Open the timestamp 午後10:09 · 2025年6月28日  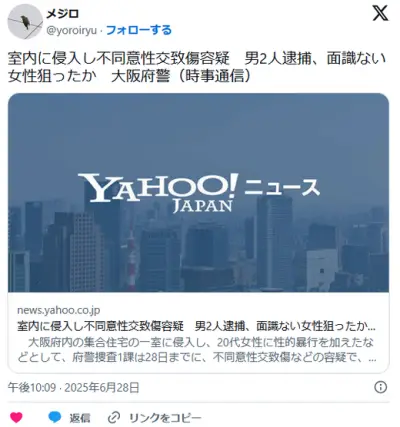pyautogui.click(x=73, y=388)
